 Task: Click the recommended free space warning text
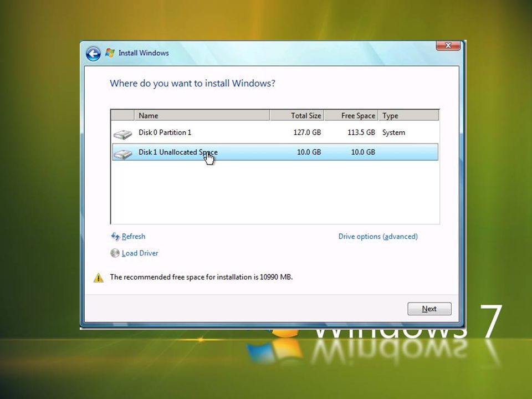point(201,277)
